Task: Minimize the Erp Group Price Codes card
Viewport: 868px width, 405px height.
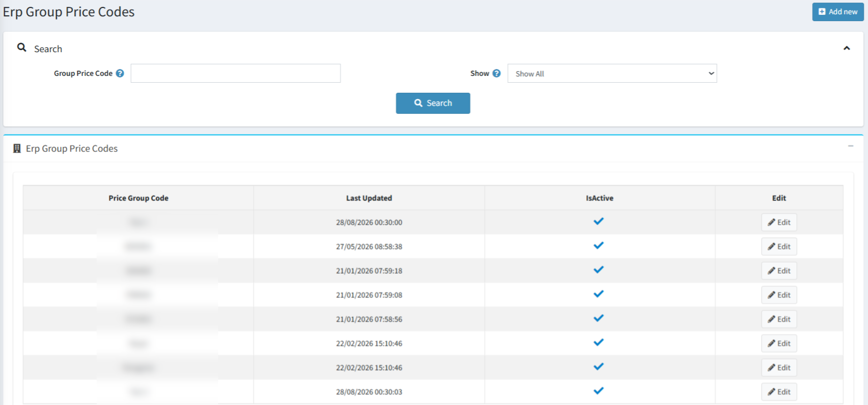Action: pyautogui.click(x=851, y=146)
